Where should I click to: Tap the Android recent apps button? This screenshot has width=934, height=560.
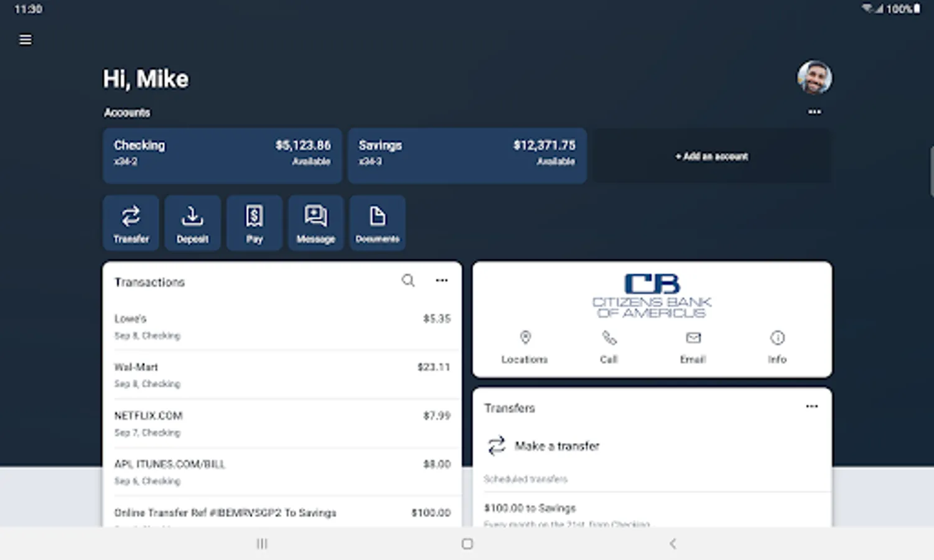tap(262, 544)
